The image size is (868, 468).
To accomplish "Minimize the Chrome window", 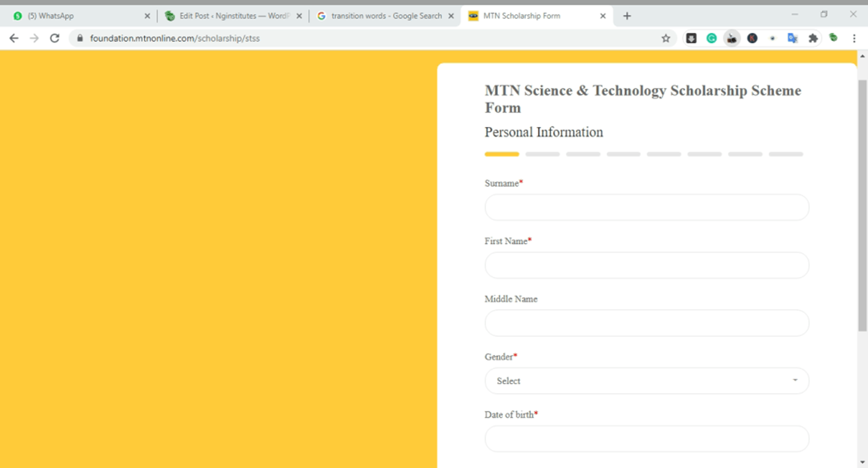I will point(795,15).
